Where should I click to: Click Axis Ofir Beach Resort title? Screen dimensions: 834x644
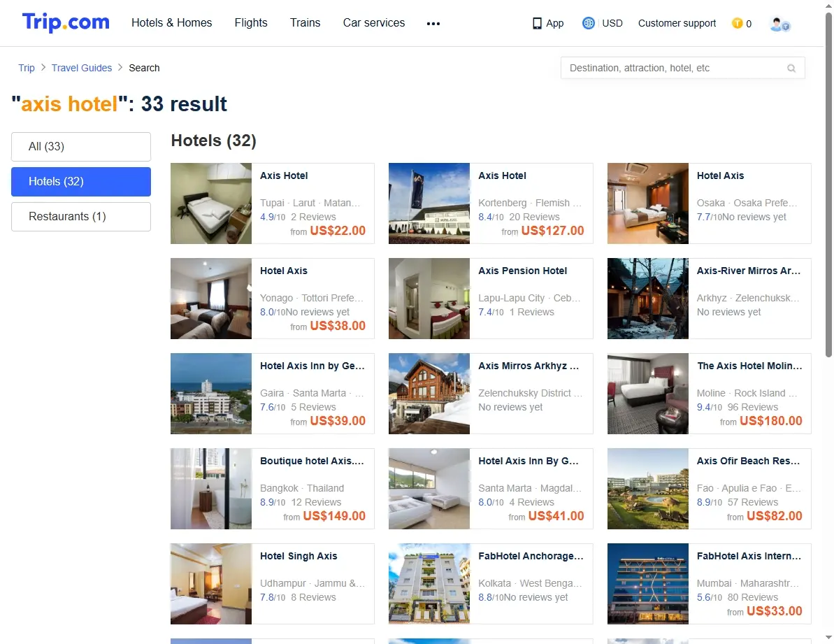pos(749,461)
